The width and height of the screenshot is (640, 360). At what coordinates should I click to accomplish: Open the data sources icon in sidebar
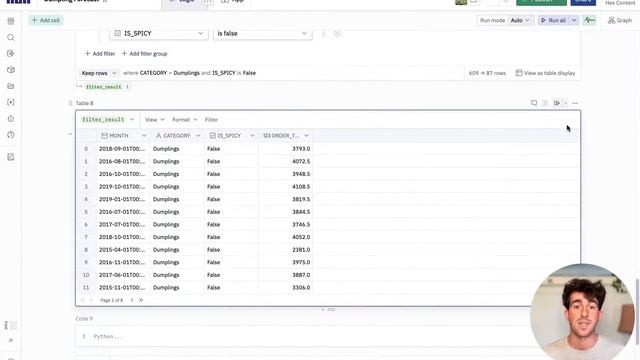(11, 53)
